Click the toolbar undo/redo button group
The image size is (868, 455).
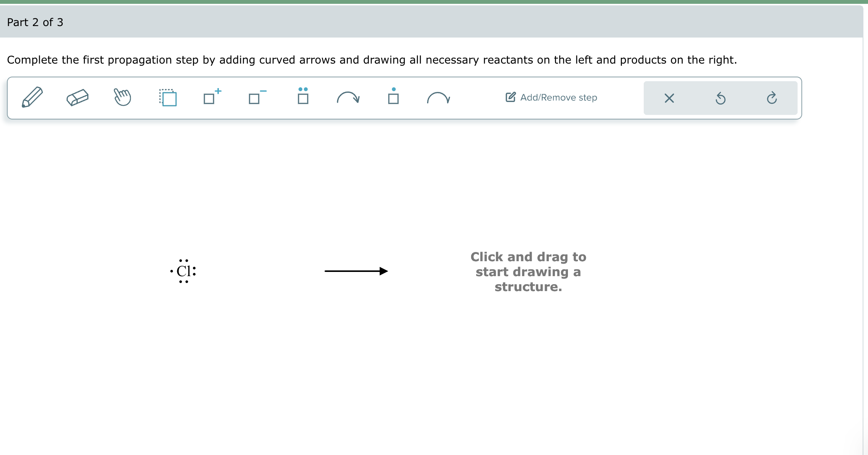click(x=720, y=98)
